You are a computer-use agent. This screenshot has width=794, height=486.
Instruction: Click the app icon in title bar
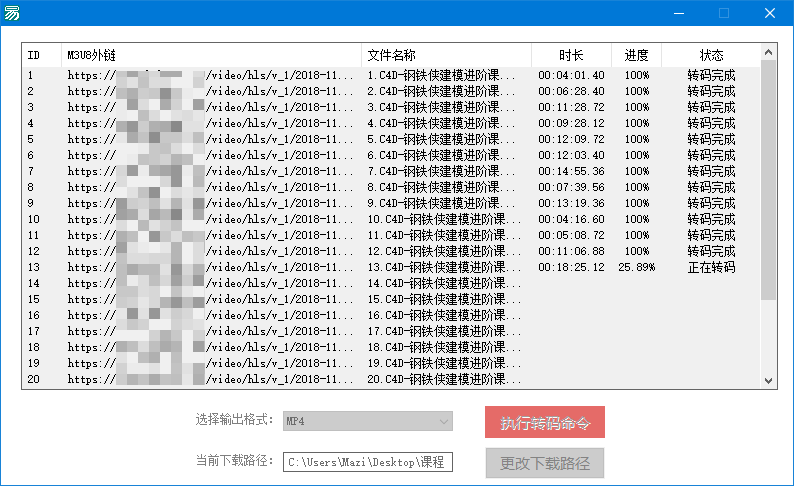[11, 13]
